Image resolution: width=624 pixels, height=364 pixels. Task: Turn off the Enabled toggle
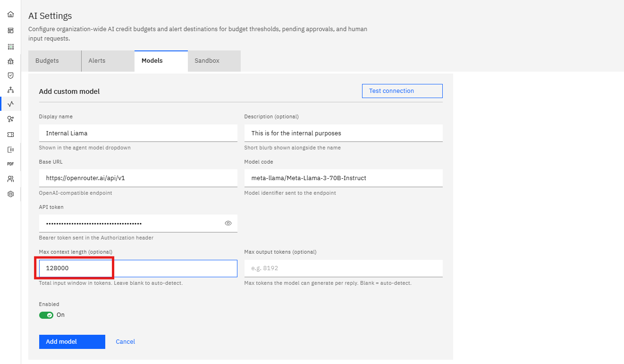(46, 315)
